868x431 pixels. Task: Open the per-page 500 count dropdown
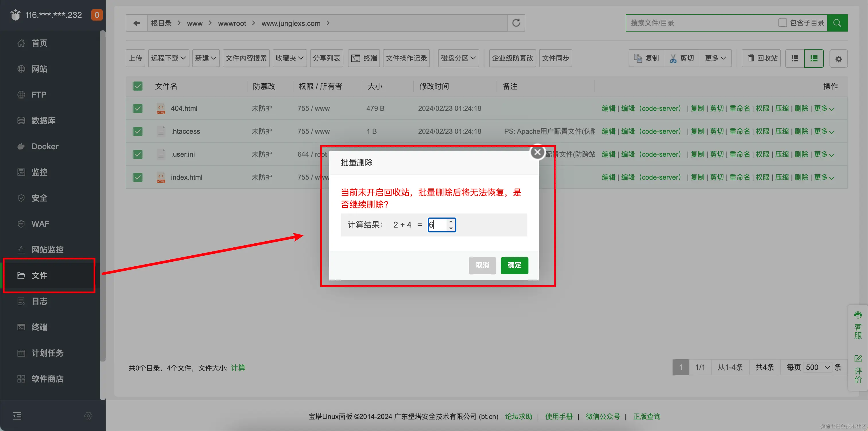pos(817,367)
